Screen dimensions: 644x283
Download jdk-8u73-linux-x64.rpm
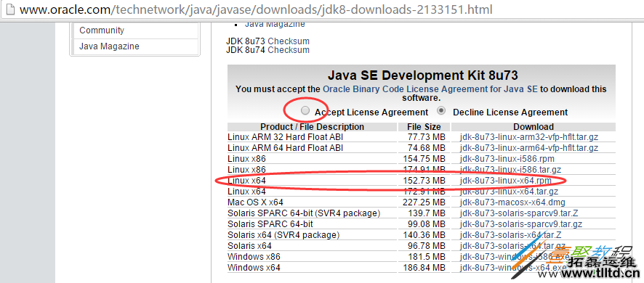506,181
